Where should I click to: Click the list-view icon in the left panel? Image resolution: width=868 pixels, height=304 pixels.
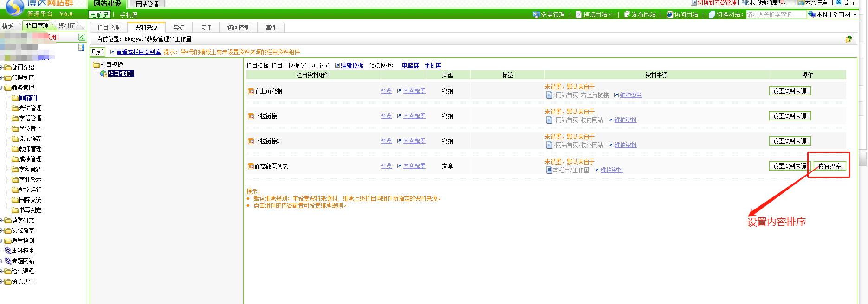coord(81,47)
